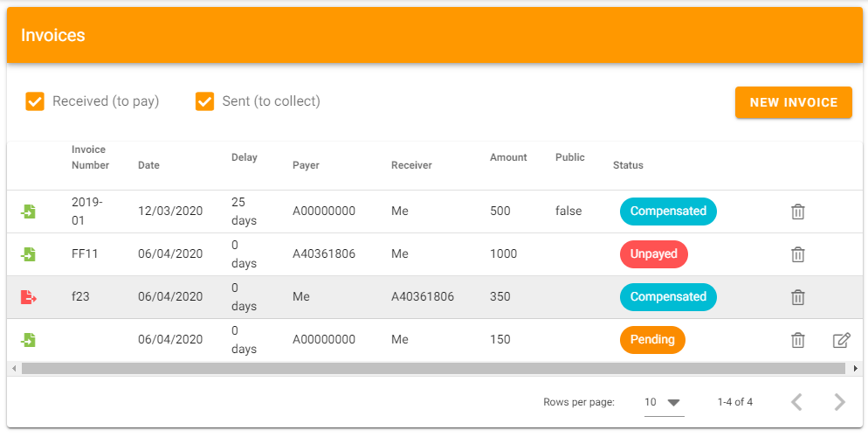Viewport: 868px width, 437px height.
Task: Delete the FF11 invoice using trash icon
Action: 797,254
